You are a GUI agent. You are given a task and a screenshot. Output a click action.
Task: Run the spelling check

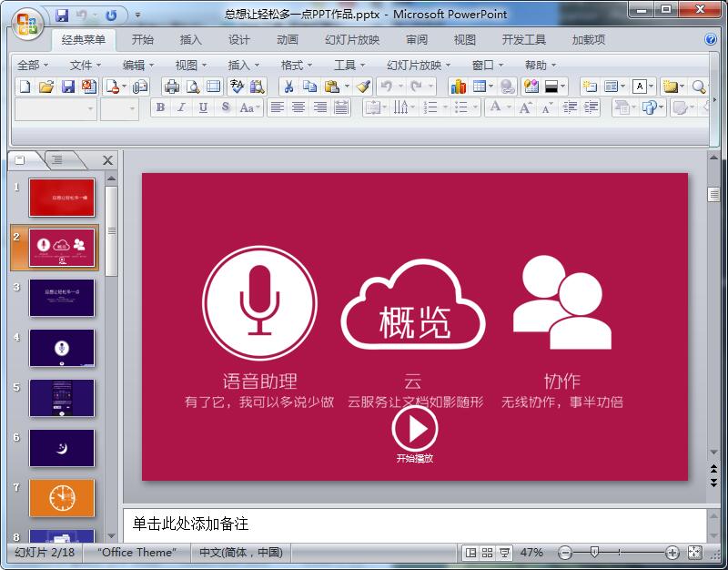[237, 87]
